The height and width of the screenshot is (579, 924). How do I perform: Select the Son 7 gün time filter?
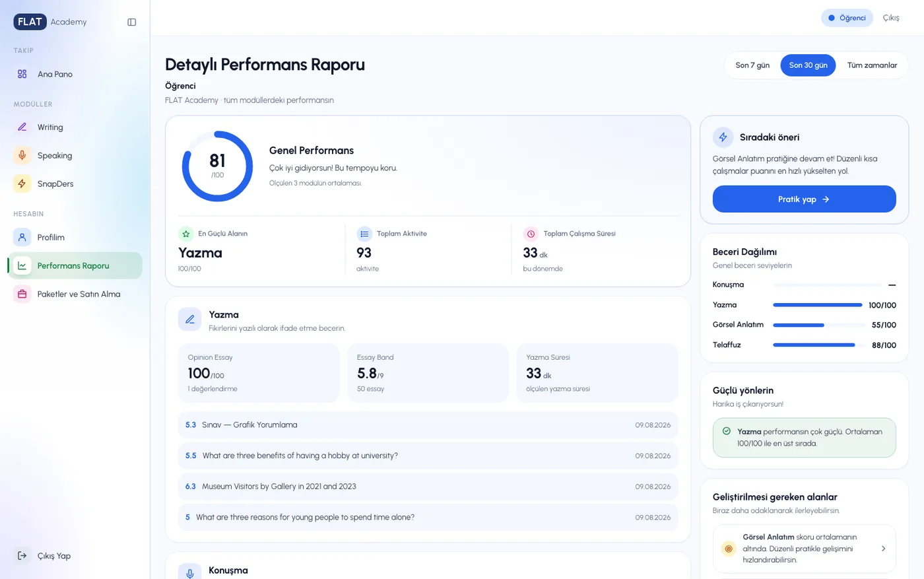coord(752,65)
